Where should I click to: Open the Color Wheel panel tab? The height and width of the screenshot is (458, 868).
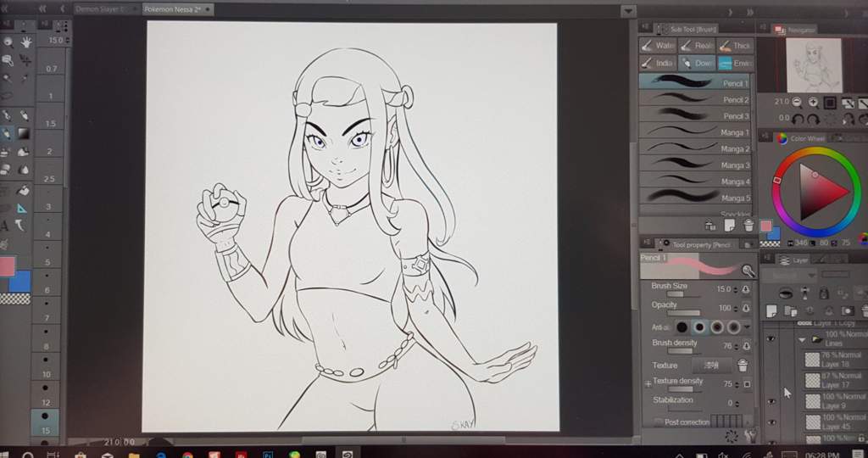point(801,138)
